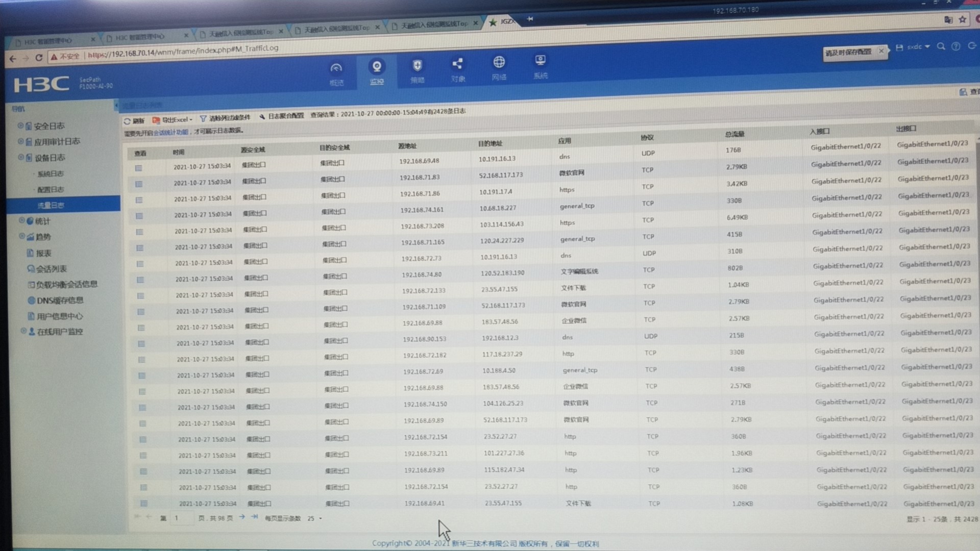The width and height of the screenshot is (980, 551).
Task: Jump to last page arrow
Action: click(x=254, y=517)
